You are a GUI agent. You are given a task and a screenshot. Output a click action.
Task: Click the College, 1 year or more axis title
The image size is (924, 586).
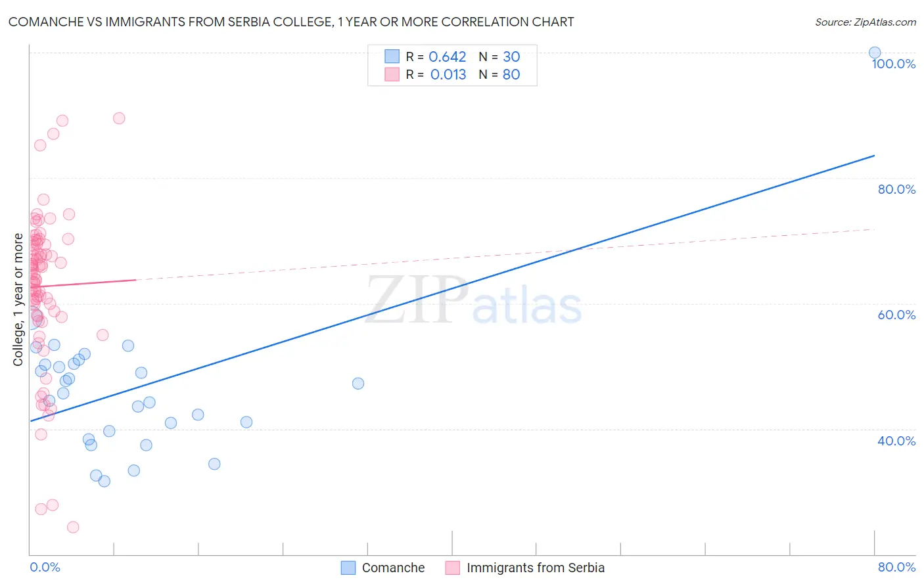18,300
